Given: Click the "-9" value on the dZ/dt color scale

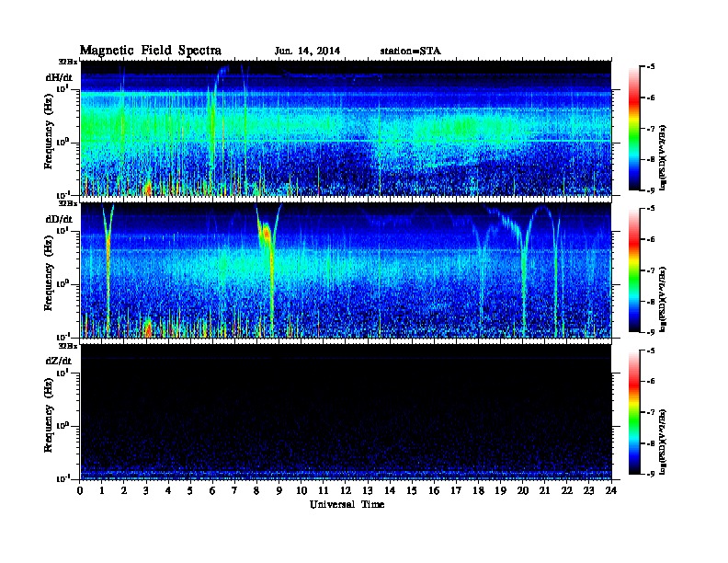Looking at the screenshot, I should [x=651, y=474].
